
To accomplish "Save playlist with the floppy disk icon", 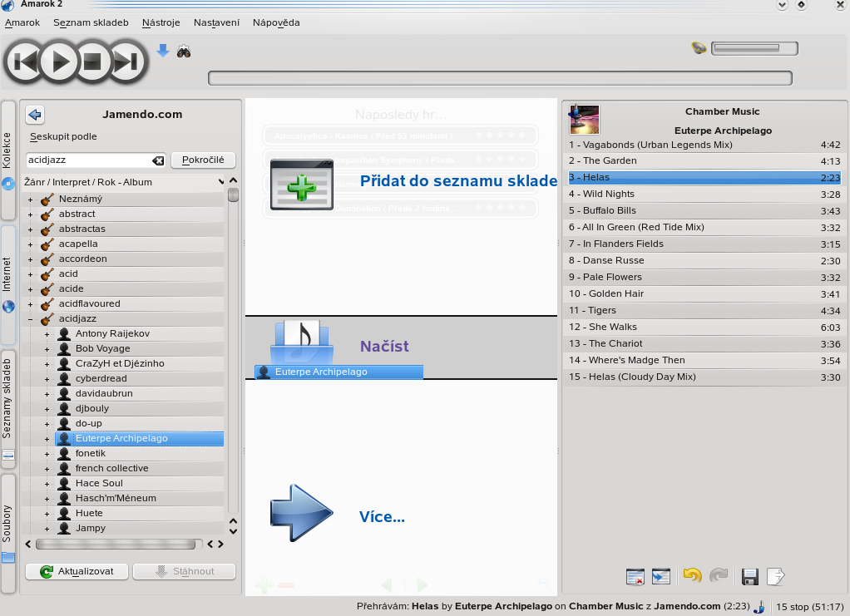I will 749,576.
